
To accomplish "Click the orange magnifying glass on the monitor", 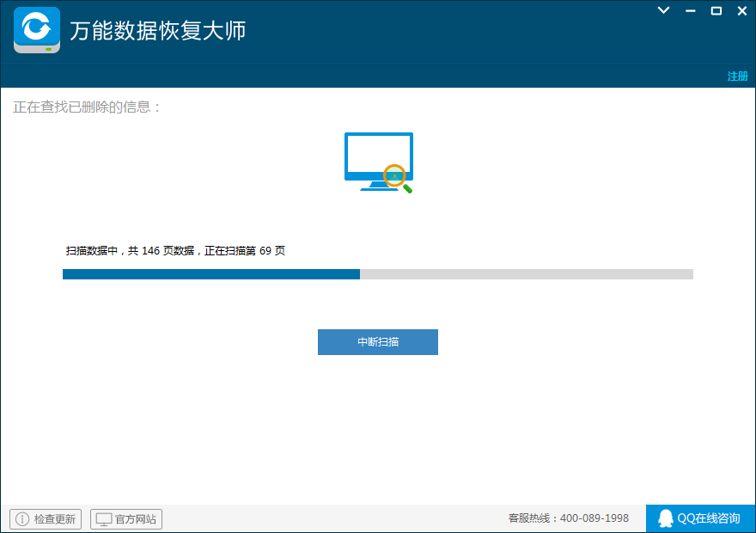I will 394,175.
